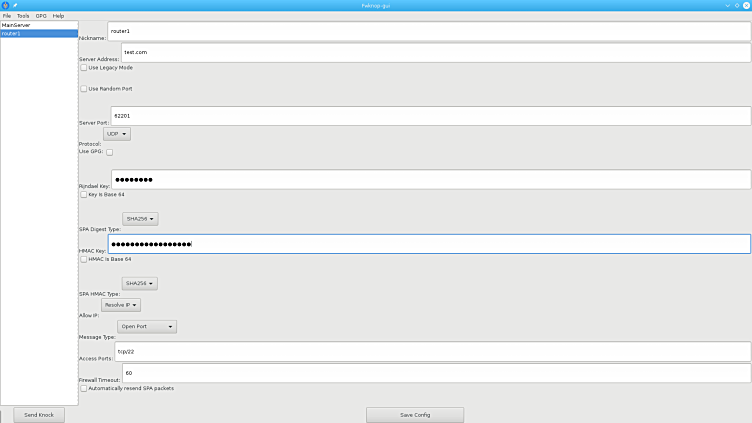Click the pin icon in the title bar
Viewport: 752px width, 423px height.
(15, 5)
